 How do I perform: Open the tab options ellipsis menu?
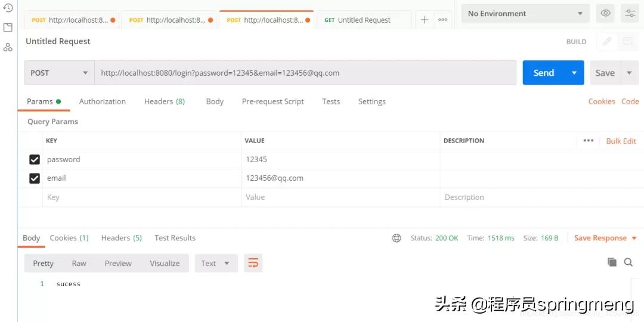(442, 20)
